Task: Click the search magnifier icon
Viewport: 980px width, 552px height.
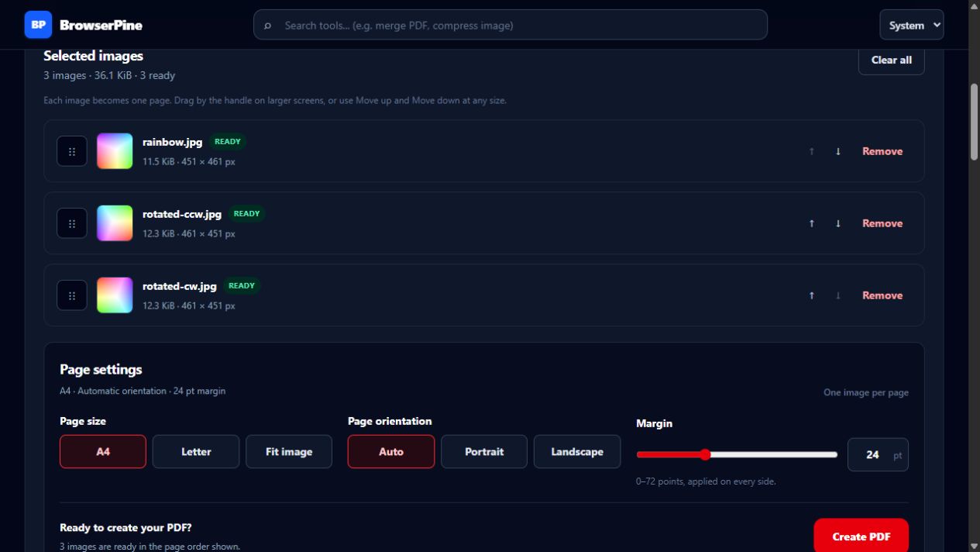Action: click(268, 26)
